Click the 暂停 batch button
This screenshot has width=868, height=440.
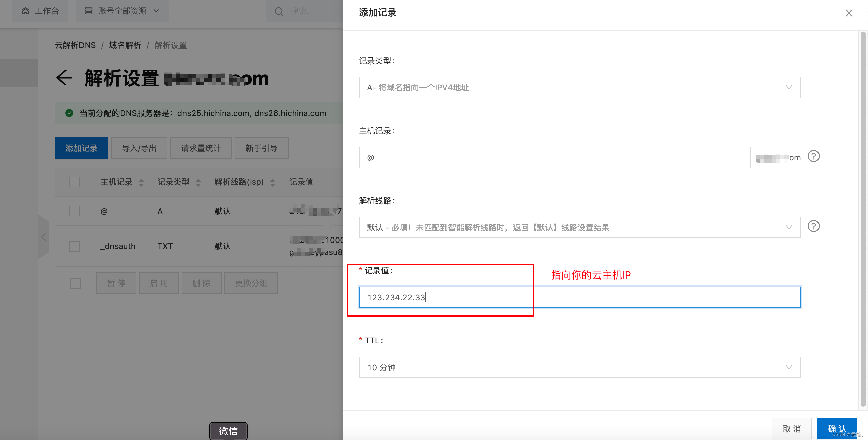tap(116, 283)
